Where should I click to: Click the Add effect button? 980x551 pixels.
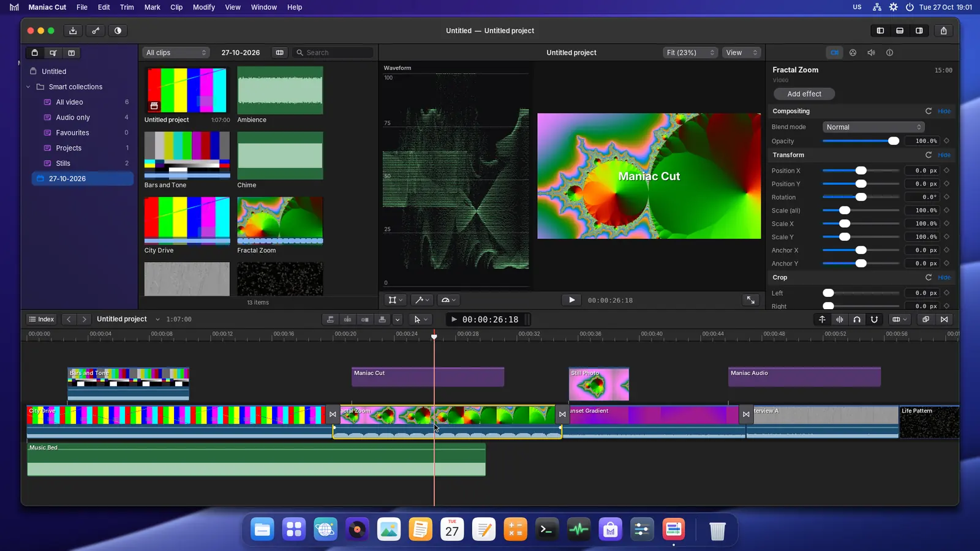pos(804,94)
